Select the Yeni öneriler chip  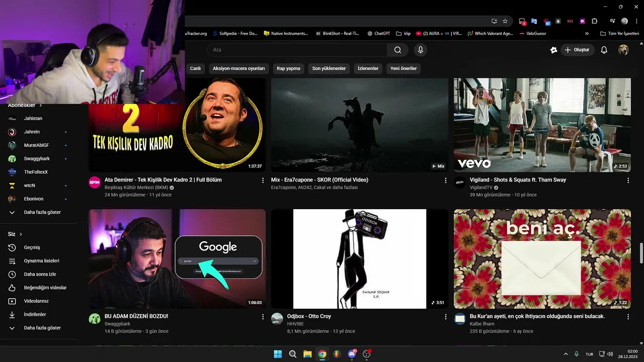(x=404, y=68)
